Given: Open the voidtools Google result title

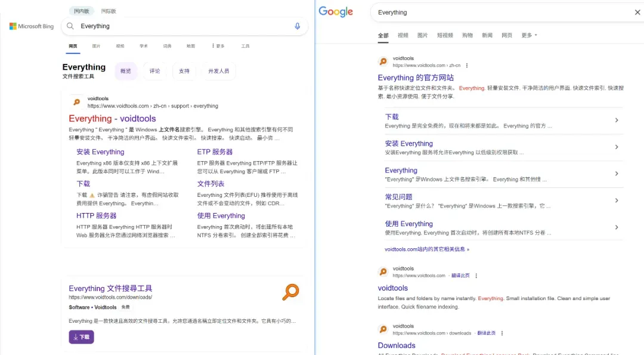Looking at the screenshot, I should point(392,288).
